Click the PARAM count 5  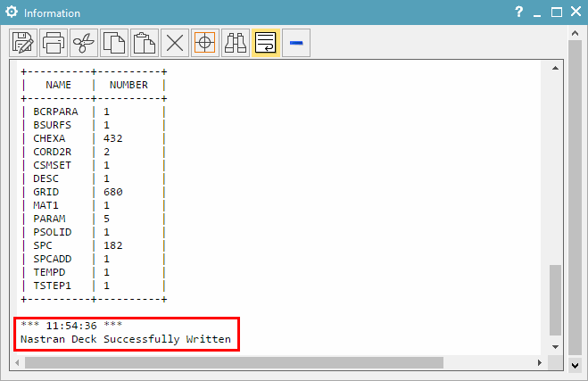(x=106, y=219)
